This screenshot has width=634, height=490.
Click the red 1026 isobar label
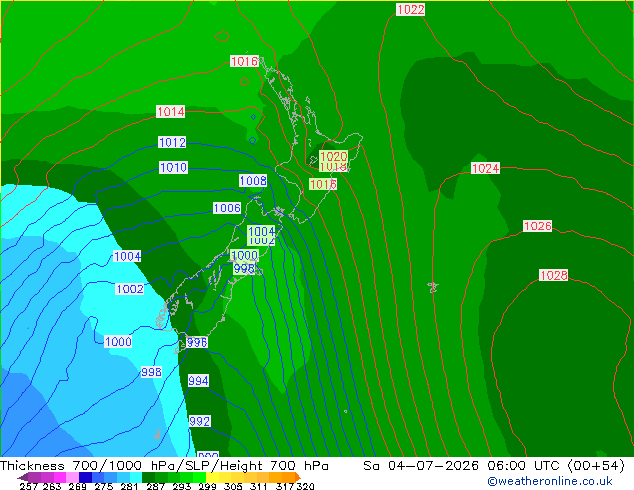538,226
